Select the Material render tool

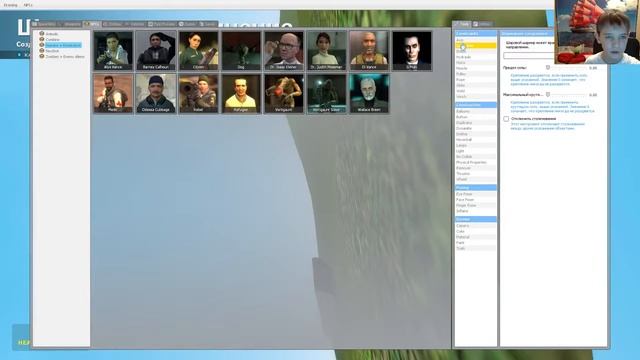[x=476, y=237]
